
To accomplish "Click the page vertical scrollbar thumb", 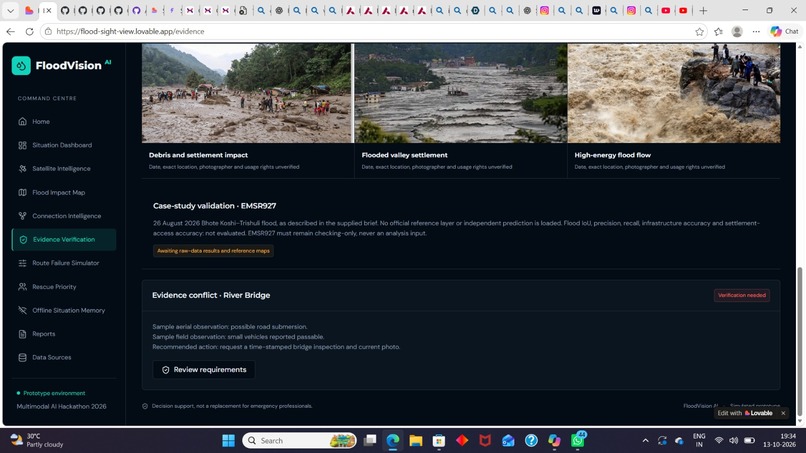I will pos(799,342).
